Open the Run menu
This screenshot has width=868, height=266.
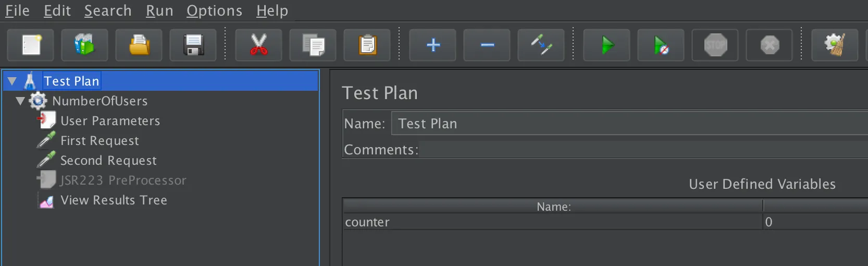(x=159, y=11)
